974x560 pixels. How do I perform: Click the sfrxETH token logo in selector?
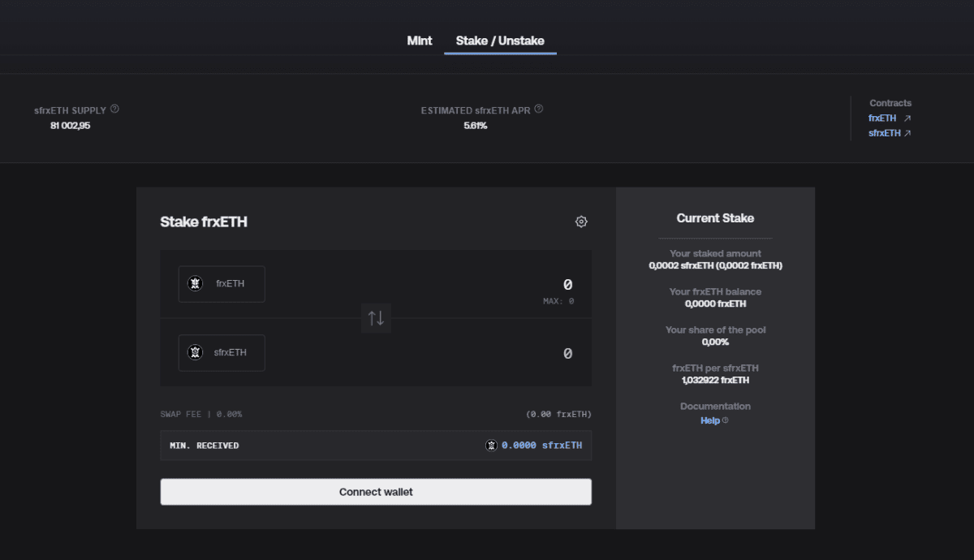coord(195,352)
